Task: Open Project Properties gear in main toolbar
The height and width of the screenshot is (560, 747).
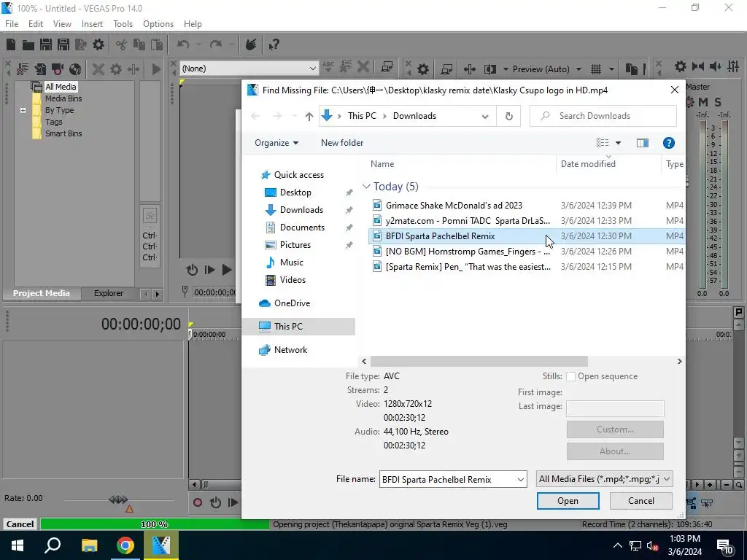Action: click(98, 44)
